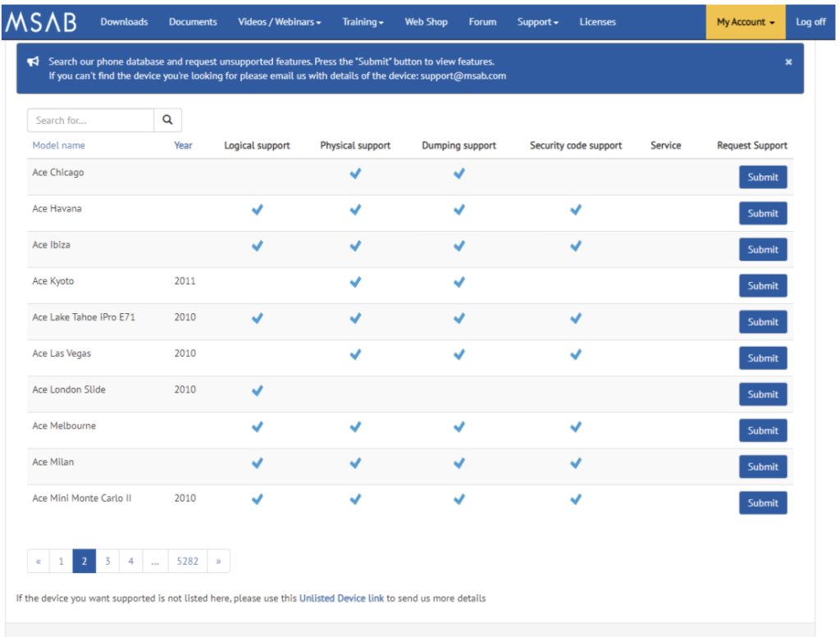Viewport: 840px width, 637px height.
Task: Submit request for Ace Havana
Action: [763, 213]
